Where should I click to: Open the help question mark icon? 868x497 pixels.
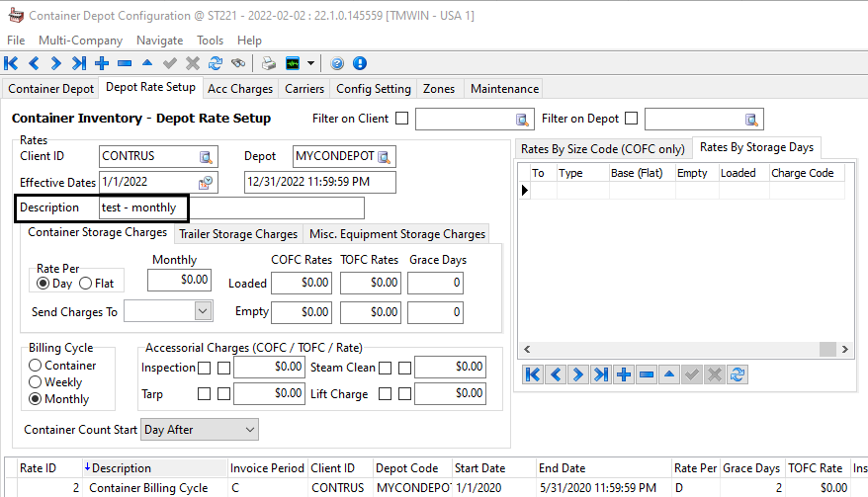[337, 63]
